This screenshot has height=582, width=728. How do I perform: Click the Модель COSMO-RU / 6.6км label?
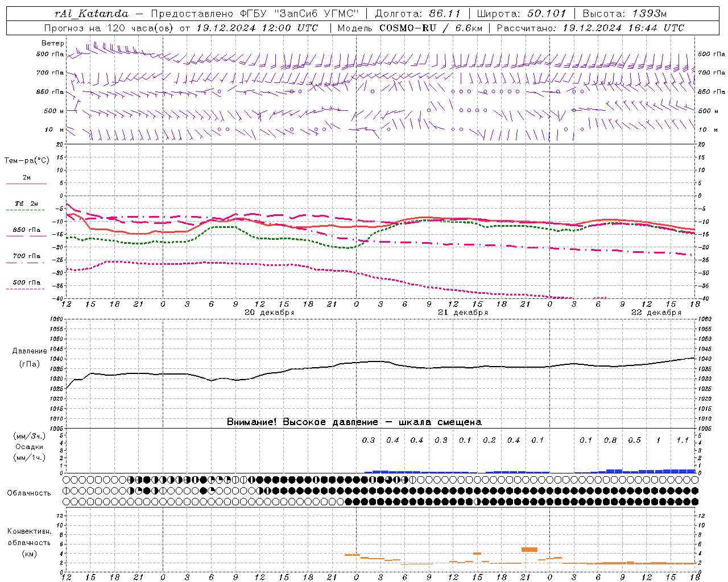pyautogui.click(x=410, y=28)
